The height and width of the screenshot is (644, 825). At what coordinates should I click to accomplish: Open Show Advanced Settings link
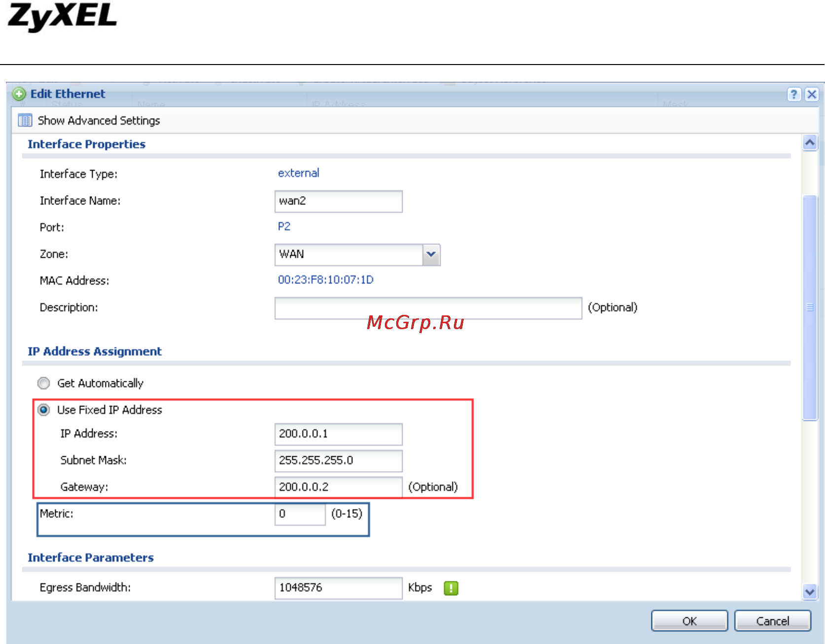click(99, 120)
